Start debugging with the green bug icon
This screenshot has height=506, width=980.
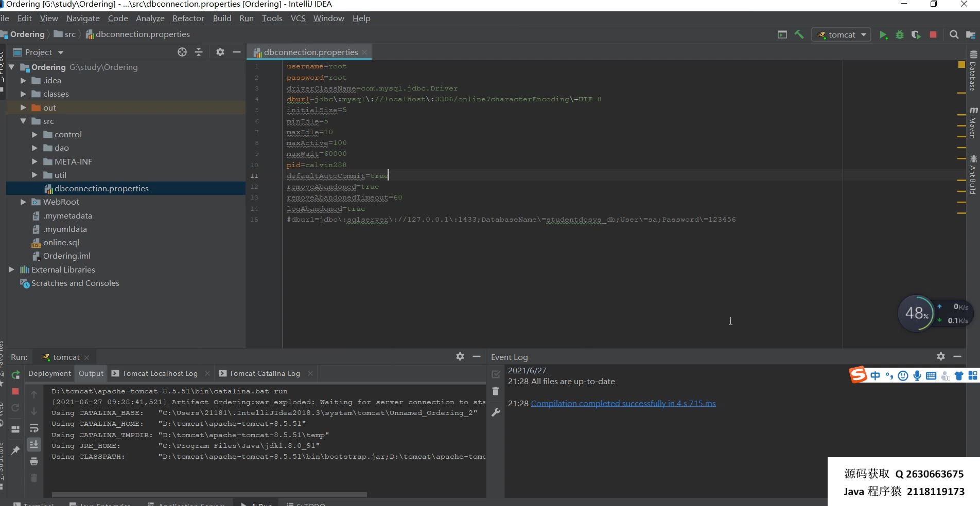coord(900,34)
